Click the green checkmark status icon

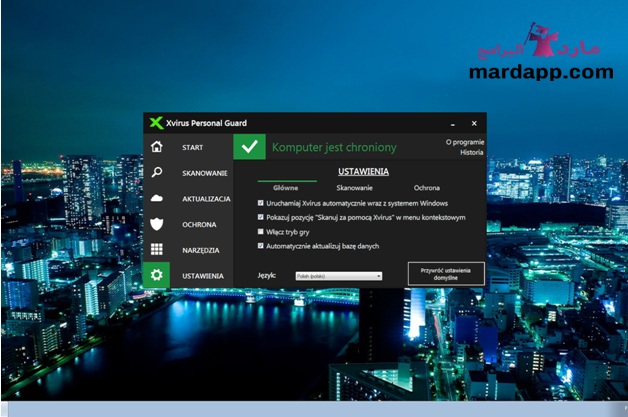click(250, 147)
